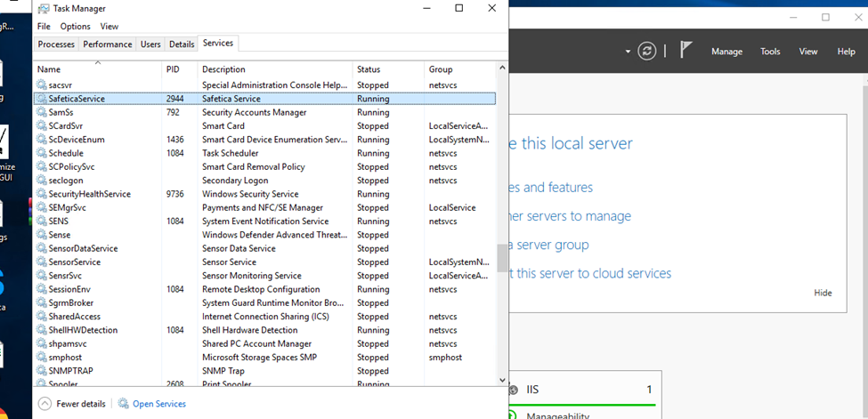868x419 pixels.
Task: Sort services by the PID column header
Action: pyautogui.click(x=179, y=69)
